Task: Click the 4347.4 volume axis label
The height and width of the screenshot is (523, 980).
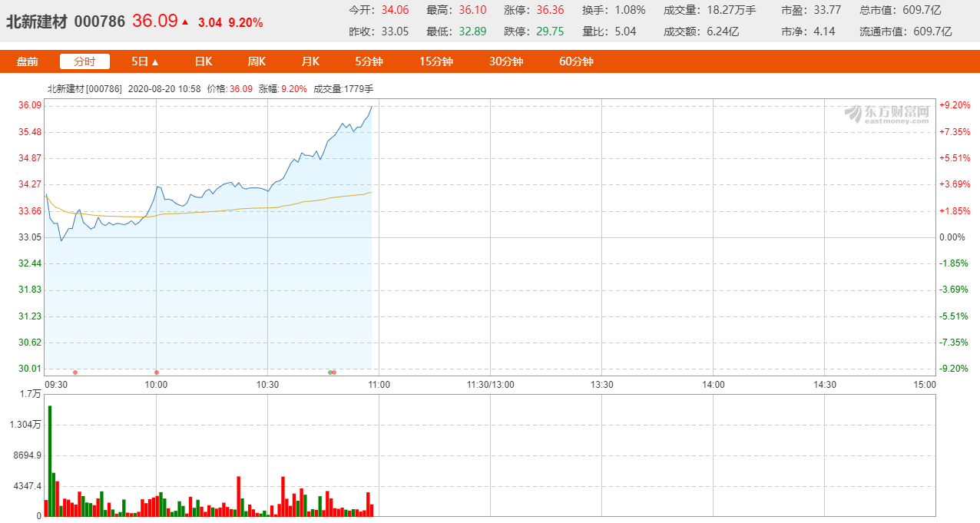Action: 27,486
